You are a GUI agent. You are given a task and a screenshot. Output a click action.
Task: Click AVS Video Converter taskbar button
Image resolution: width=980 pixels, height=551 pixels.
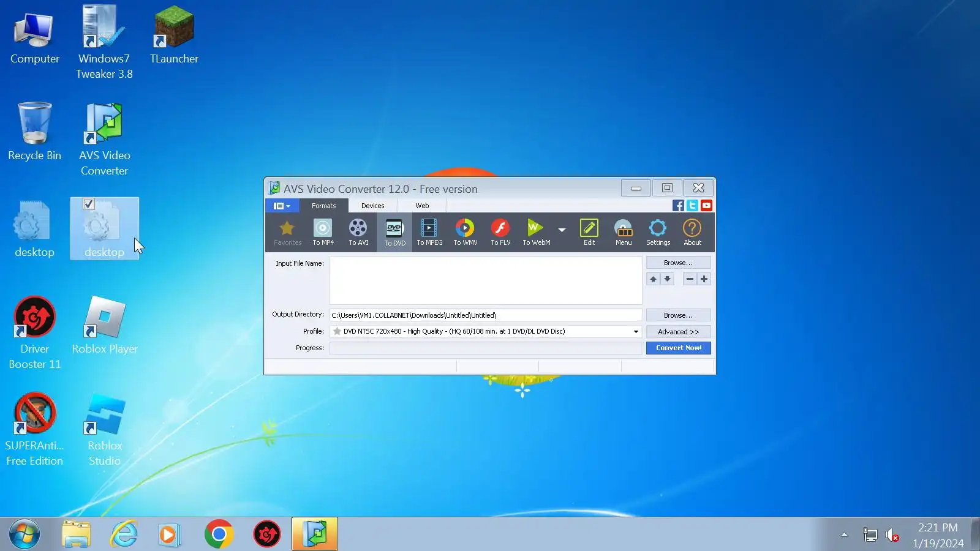[x=315, y=534]
